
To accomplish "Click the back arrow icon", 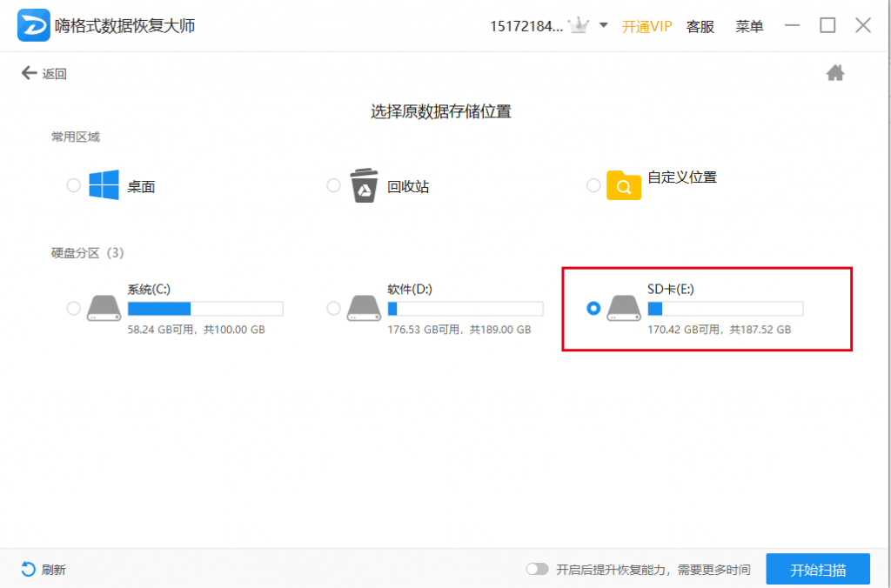I will (x=29, y=73).
